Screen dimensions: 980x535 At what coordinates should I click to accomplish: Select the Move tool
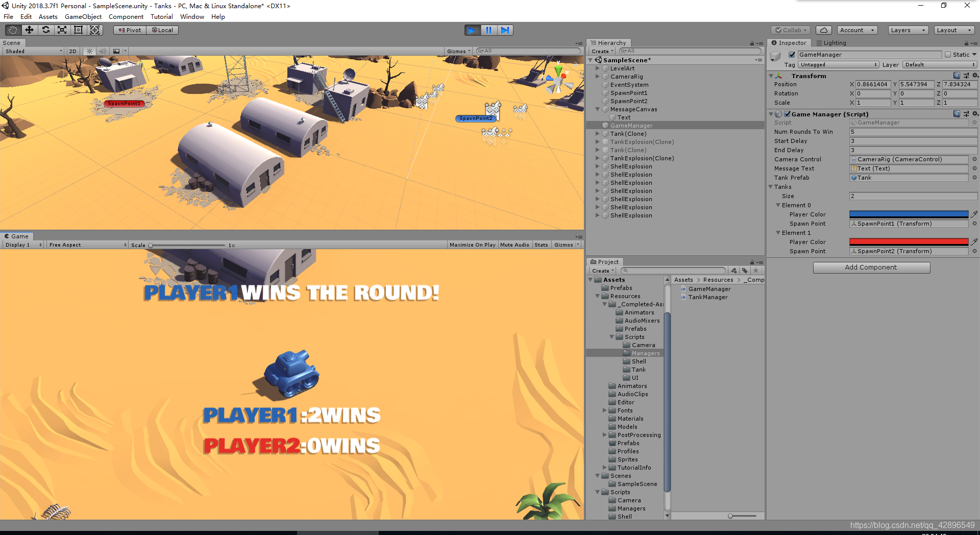[x=29, y=30]
